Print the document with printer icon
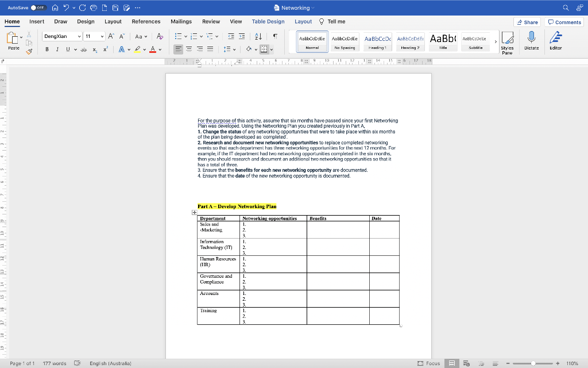Screen dimensions: 588x368 [94, 7]
